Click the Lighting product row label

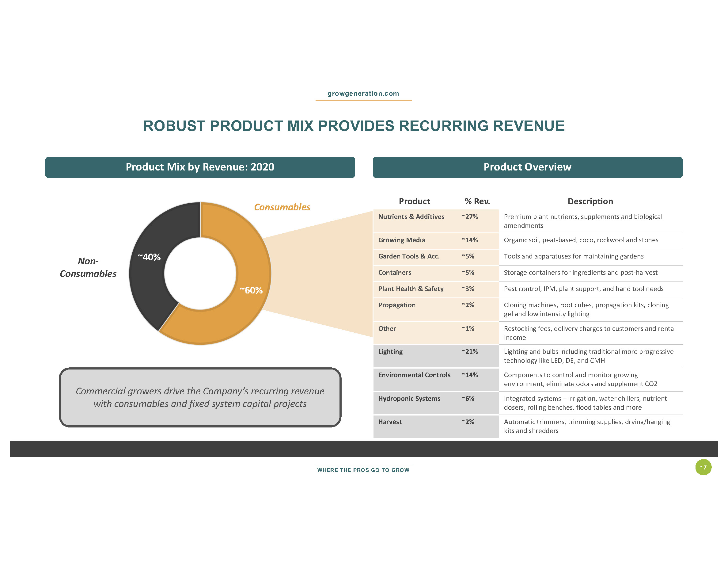390,351
